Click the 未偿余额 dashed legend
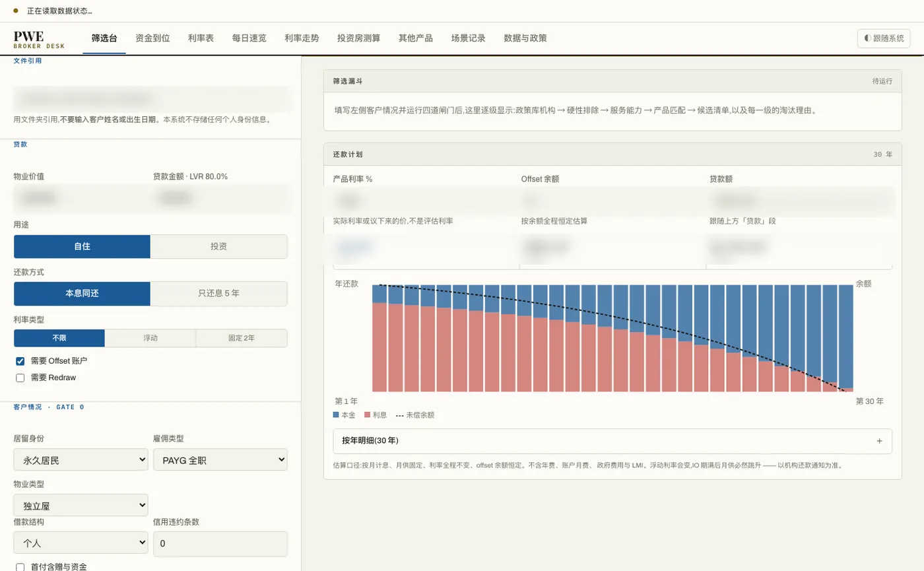The image size is (924, 571). pos(414,415)
